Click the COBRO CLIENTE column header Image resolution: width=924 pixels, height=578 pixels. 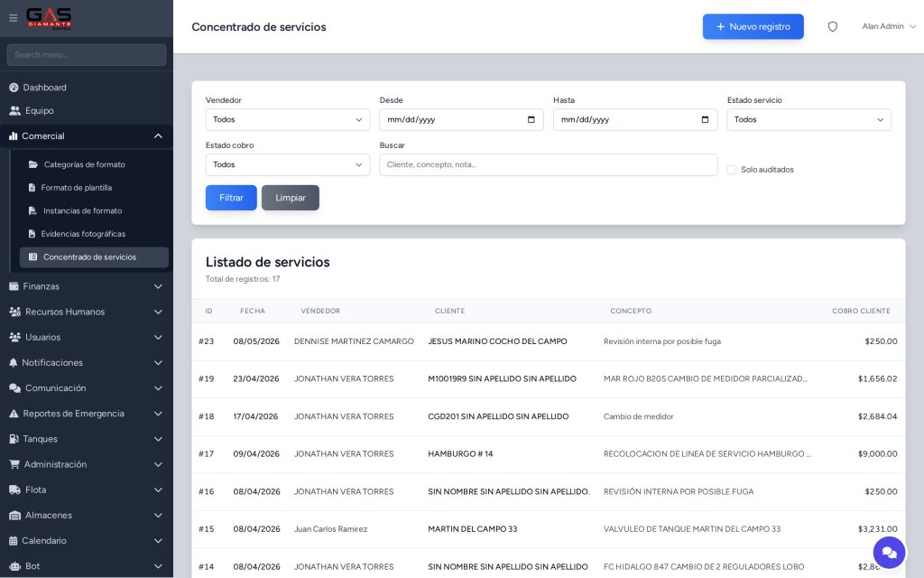(x=861, y=311)
